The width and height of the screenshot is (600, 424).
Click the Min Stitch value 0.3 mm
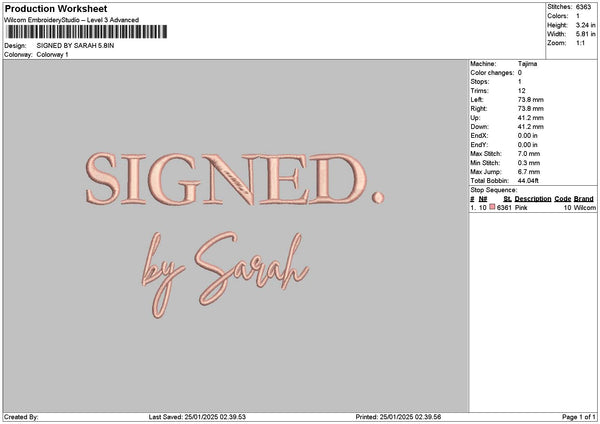(529, 163)
